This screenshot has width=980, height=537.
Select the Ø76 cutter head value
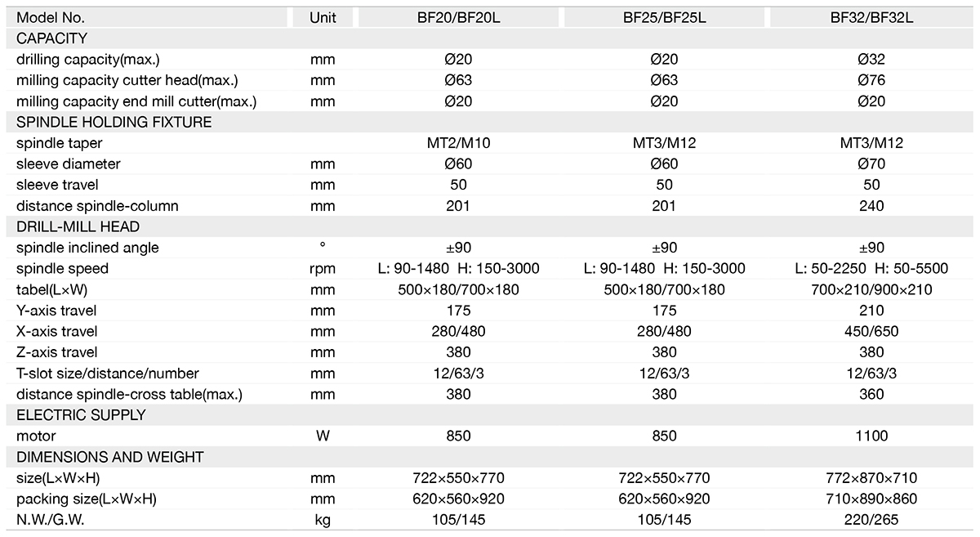coord(871,80)
